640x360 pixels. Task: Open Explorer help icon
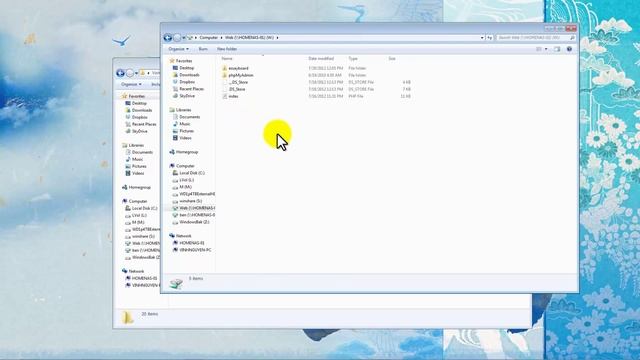coord(569,49)
